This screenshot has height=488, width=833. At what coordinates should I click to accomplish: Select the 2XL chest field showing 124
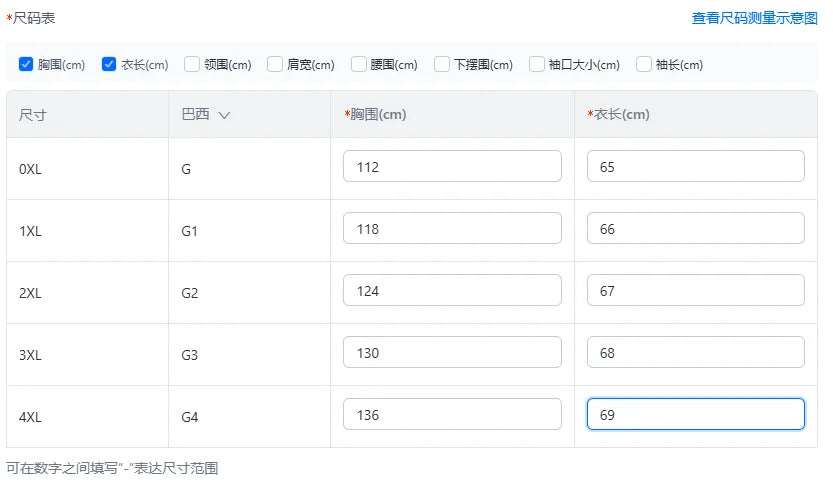coord(452,291)
